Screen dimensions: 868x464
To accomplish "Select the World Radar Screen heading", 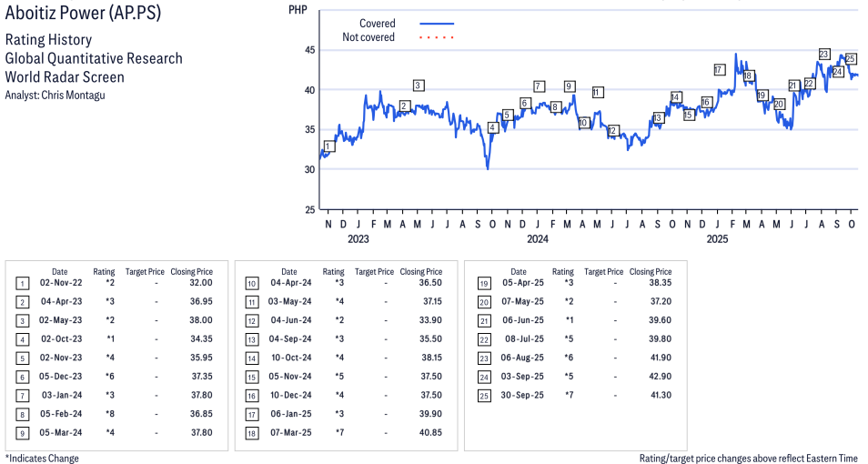I will (x=65, y=76).
